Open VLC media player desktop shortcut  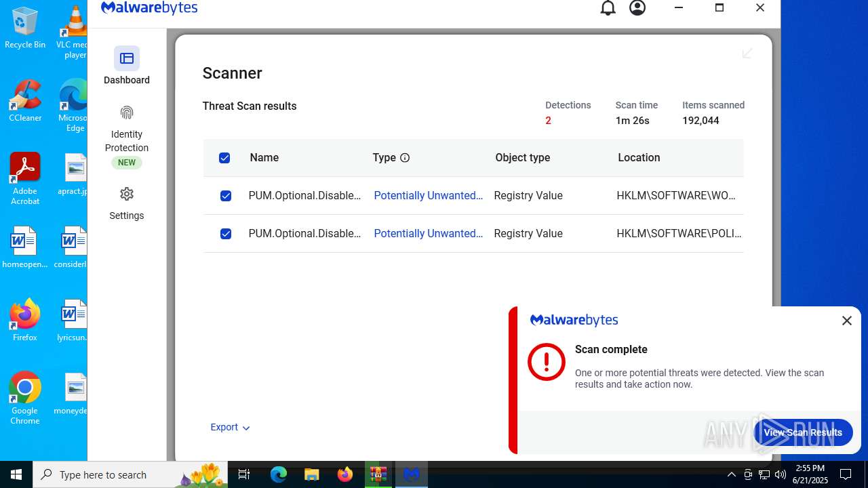pyautogui.click(x=73, y=30)
